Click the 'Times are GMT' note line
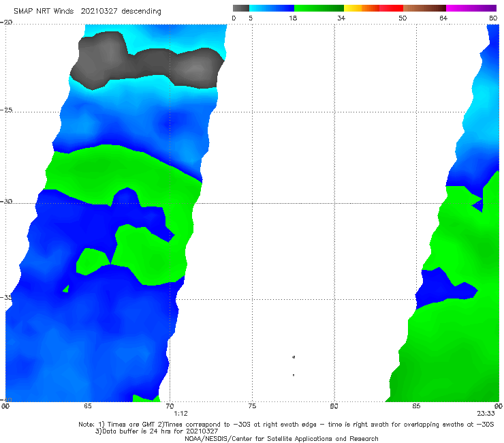The height and width of the screenshot is (443, 504). (286, 425)
